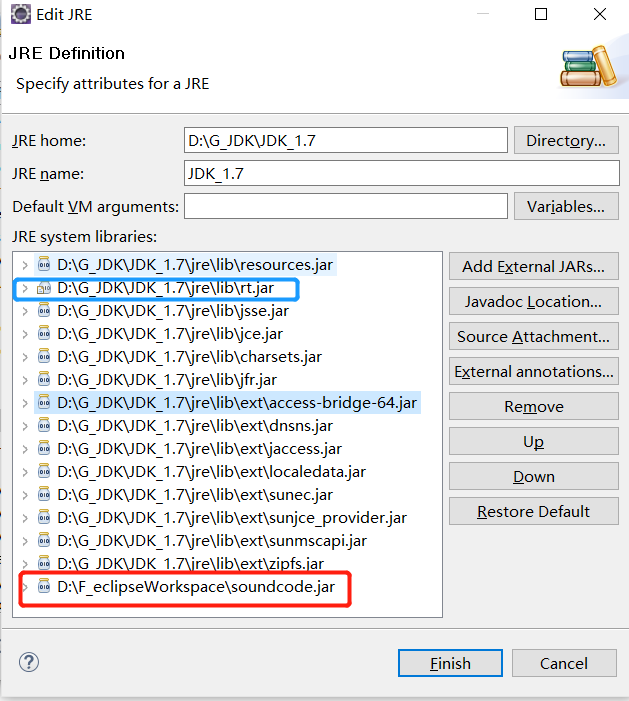629x701 pixels.
Task: Click the jar icon beside sunmscapi.jar
Action: [x=44, y=541]
